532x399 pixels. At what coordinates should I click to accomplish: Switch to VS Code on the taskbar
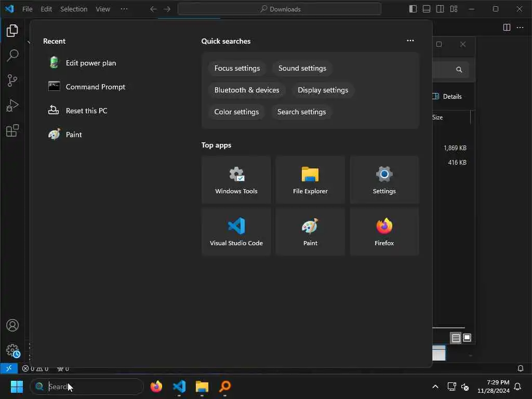click(x=179, y=387)
